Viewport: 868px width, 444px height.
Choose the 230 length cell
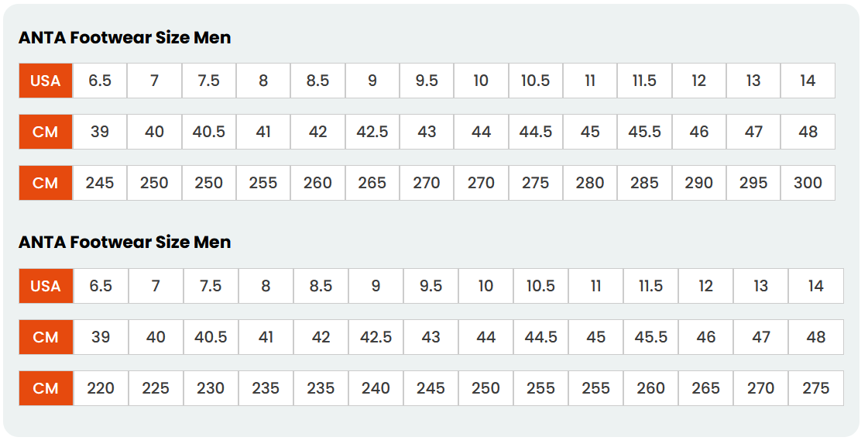211,388
